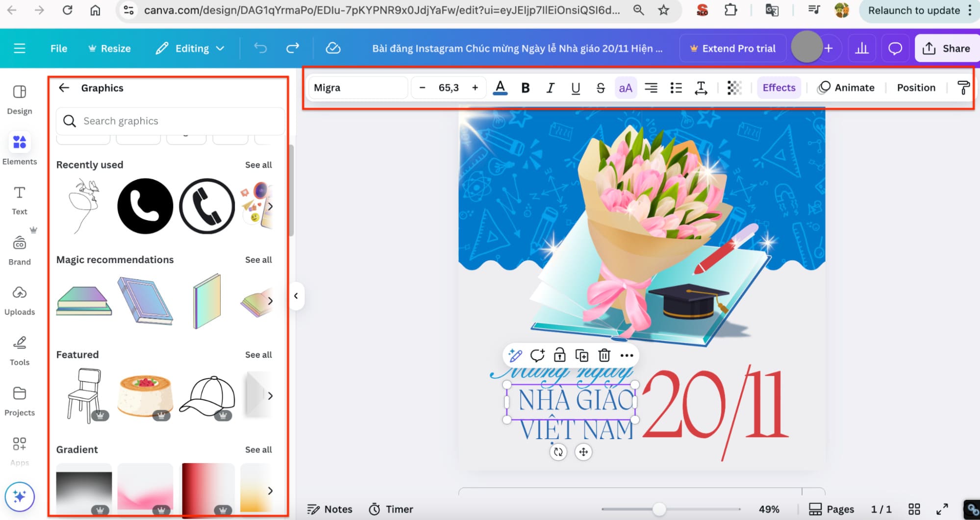The width and height of the screenshot is (980, 520).
Task: Toggle underline on the text
Action: pyautogui.click(x=576, y=88)
